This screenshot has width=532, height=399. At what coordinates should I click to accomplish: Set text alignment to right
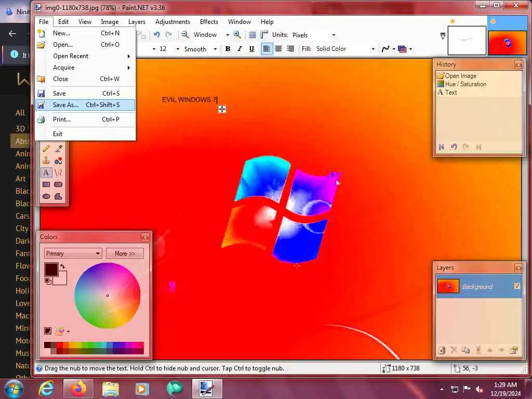click(290, 49)
